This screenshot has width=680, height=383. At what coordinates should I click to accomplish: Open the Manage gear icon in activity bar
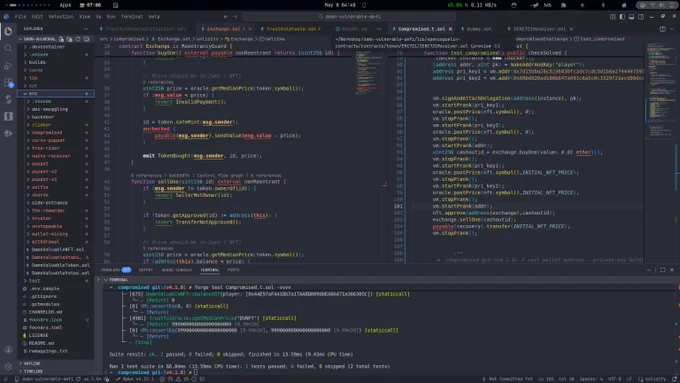[8, 367]
